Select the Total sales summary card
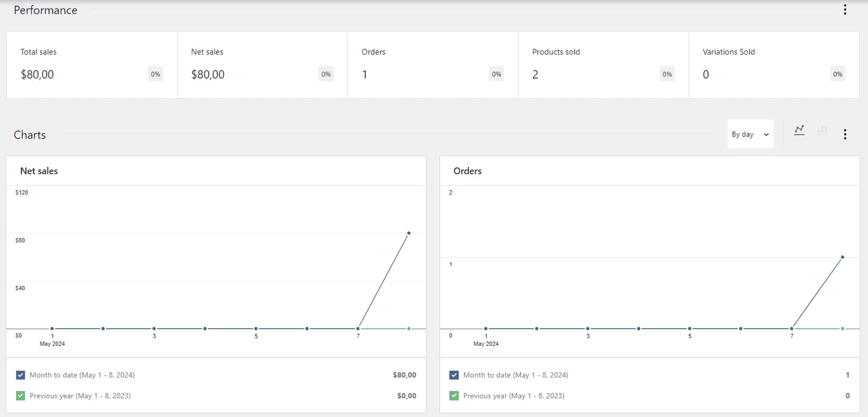868x417 pixels. click(91, 65)
